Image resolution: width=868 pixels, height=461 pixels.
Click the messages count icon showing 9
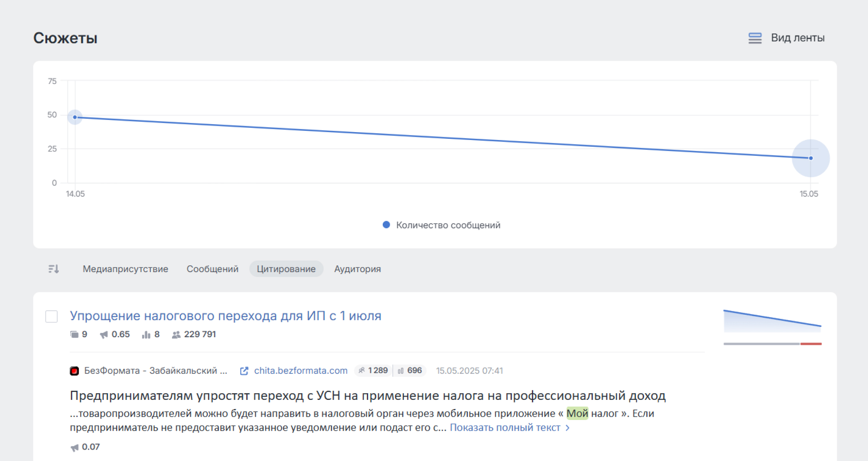click(x=74, y=334)
